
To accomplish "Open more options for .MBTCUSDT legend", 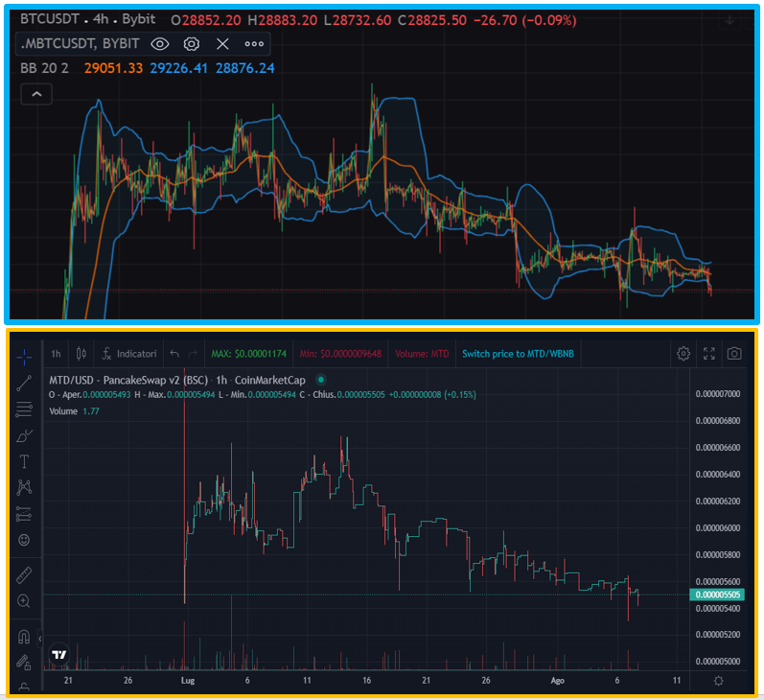I will [254, 44].
